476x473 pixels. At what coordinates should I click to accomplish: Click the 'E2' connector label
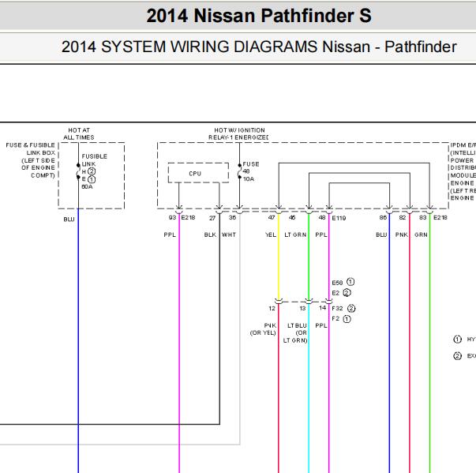pos(335,293)
